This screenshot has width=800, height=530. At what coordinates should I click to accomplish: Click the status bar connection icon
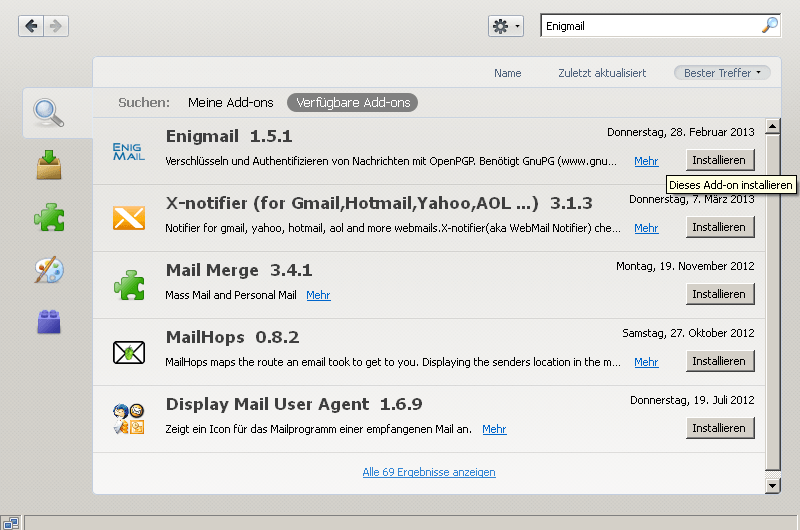click(x=10, y=523)
